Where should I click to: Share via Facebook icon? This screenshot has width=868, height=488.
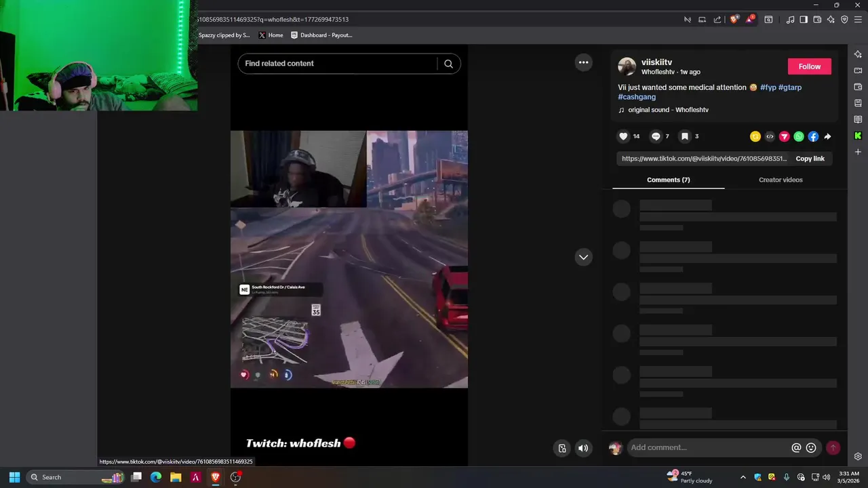(813, 136)
